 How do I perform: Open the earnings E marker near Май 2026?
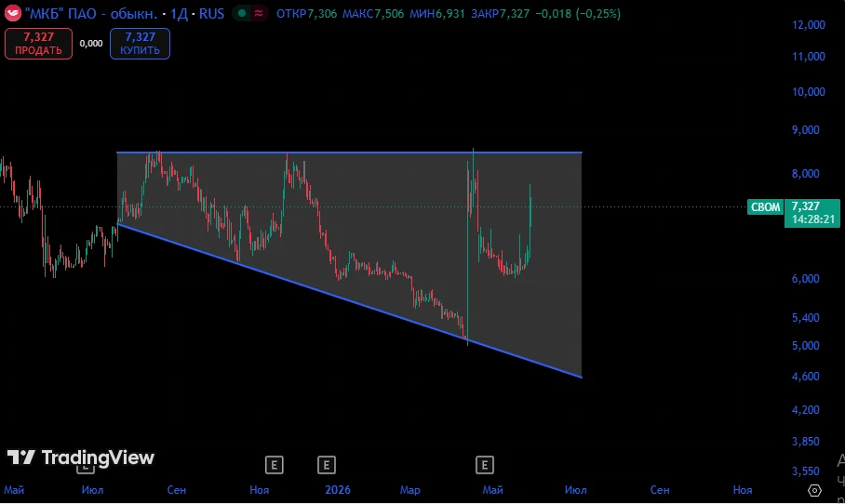(x=485, y=465)
